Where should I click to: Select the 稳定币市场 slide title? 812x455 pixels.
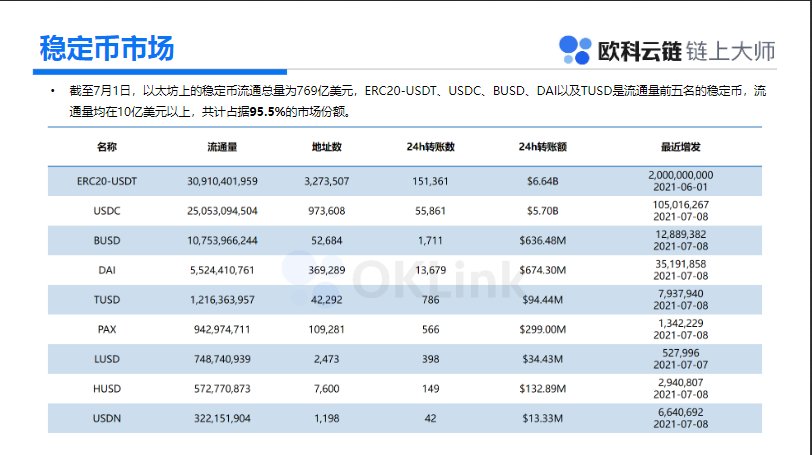(x=107, y=49)
